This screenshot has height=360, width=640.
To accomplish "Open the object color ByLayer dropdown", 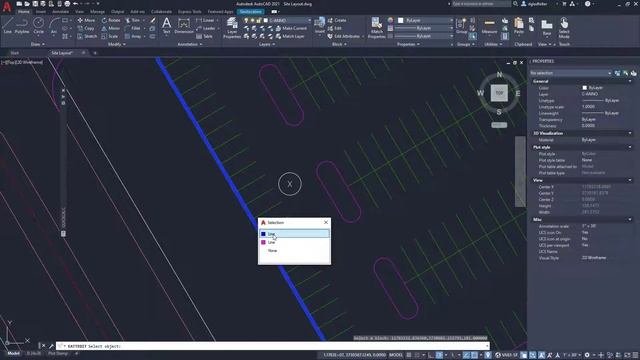I will click(425, 20).
